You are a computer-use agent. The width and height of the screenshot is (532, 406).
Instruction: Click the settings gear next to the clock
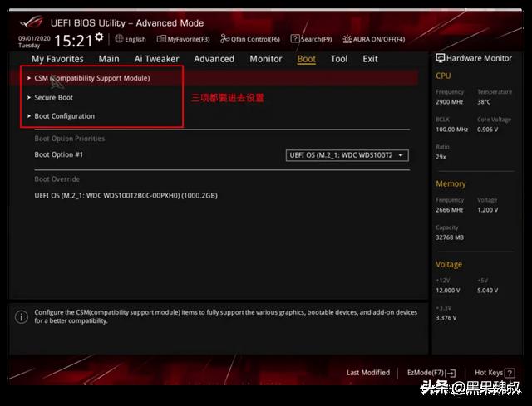pos(99,37)
